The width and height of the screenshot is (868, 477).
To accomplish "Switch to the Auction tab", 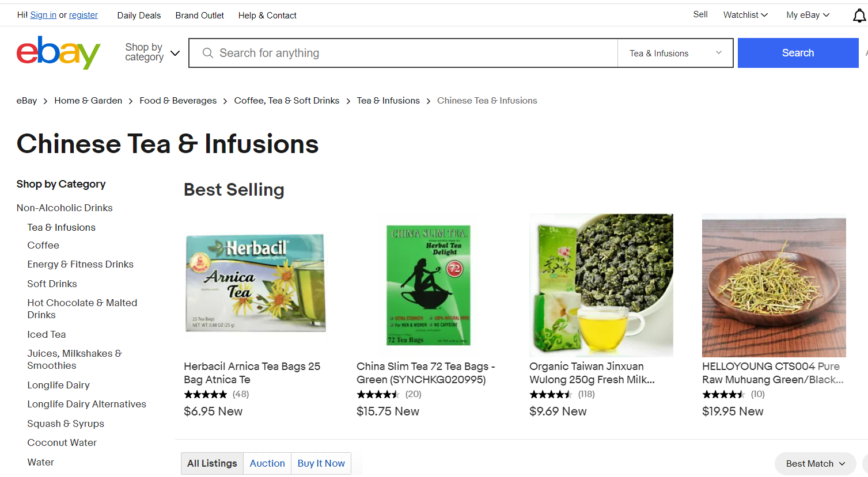I will coord(267,463).
